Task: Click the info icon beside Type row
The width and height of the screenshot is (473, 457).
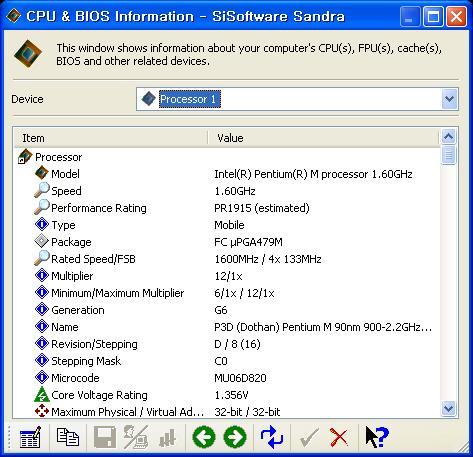Action: [x=42, y=224]
